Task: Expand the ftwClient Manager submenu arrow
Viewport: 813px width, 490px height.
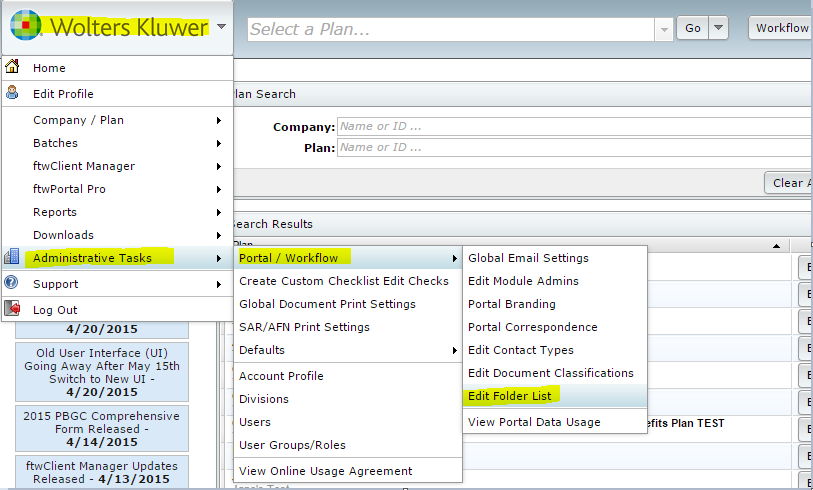Action: [219, 166]
